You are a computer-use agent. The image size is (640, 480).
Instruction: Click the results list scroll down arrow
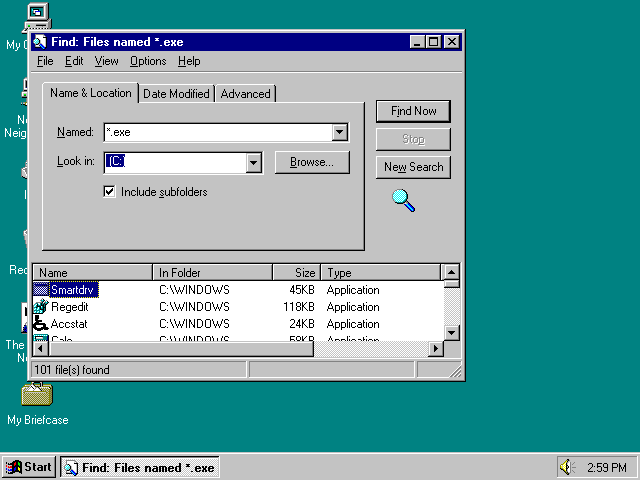[451, 333]
